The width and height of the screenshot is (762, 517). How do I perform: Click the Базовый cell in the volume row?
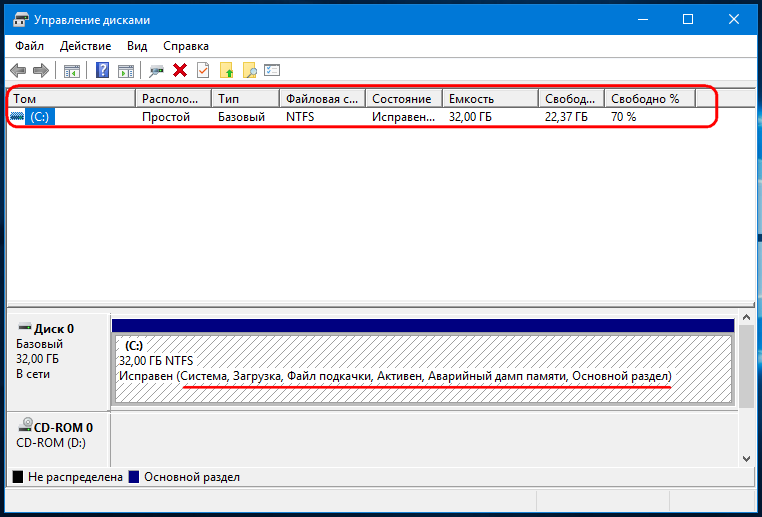pyautogui.click(x=242, y=117)
